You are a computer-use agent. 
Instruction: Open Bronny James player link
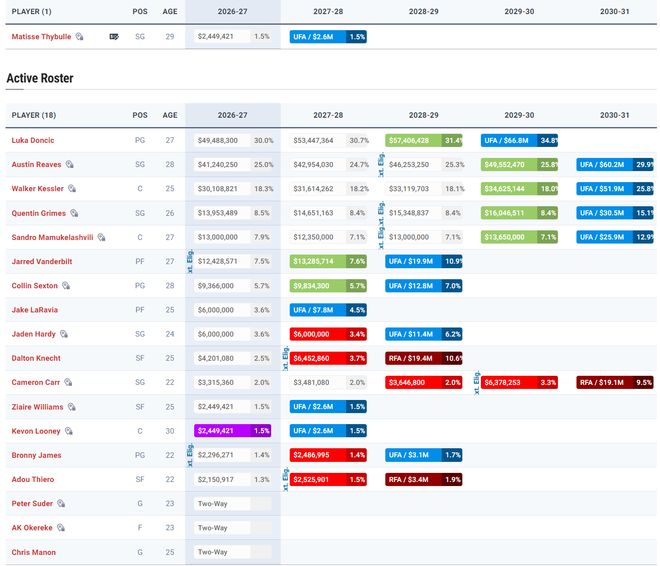click(x=36, y=455)
